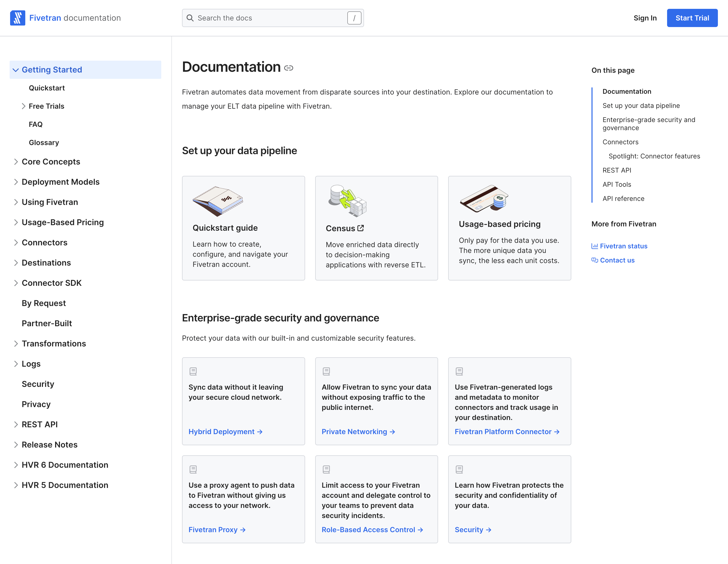The width and height of the screenshot is (728, 564).
Task: Open FAQ in the sidebar
Action: pyautogui.click(x=36, y=125)
